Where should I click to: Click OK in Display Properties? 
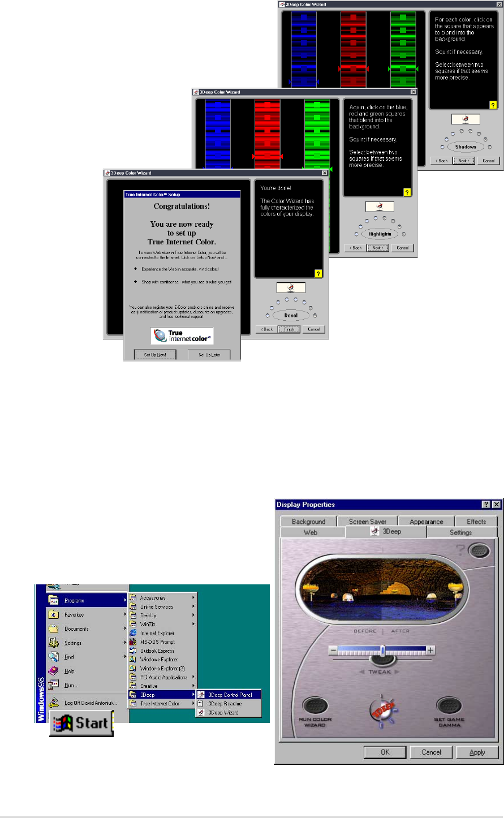[385, 752]
